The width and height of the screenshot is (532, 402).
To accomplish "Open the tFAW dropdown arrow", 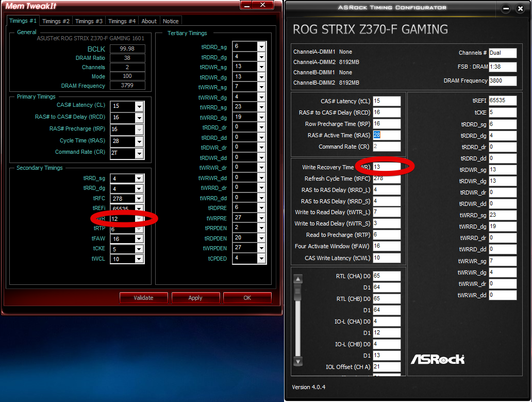I will click(139, 239).
